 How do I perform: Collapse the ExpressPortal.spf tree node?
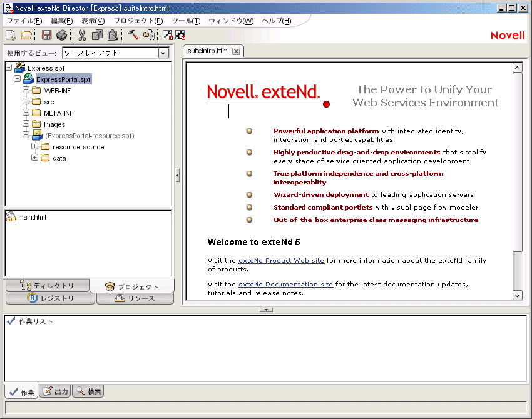pos(17,79)
